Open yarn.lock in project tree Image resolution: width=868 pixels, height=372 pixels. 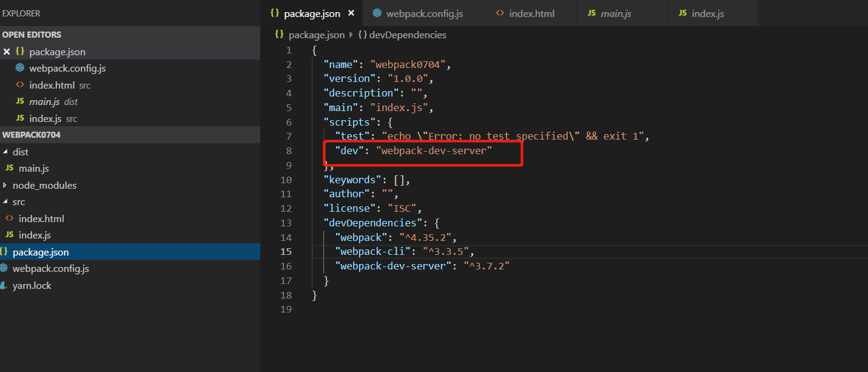coord(130,285)
